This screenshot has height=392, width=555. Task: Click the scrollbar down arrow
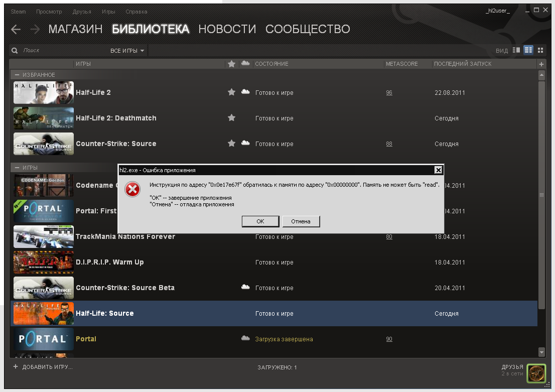coord(541,352)
